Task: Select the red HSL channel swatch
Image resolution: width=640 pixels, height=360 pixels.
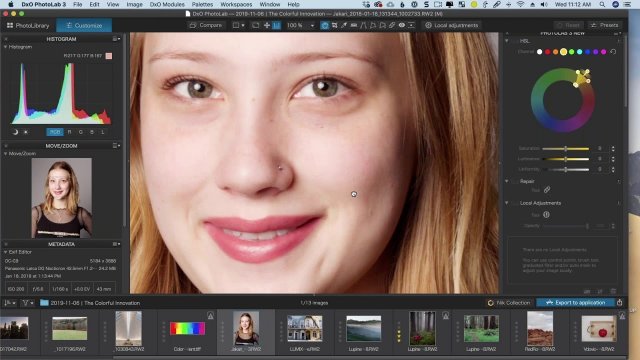Action: pos(547,52)
